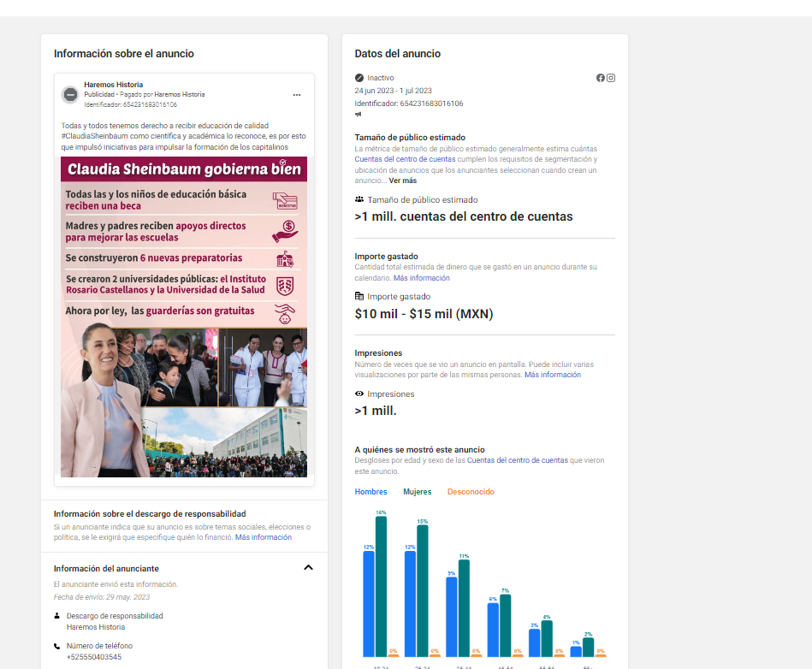
Task: Click the Haremos Historia profile avatar
Action: pos(71,94)
